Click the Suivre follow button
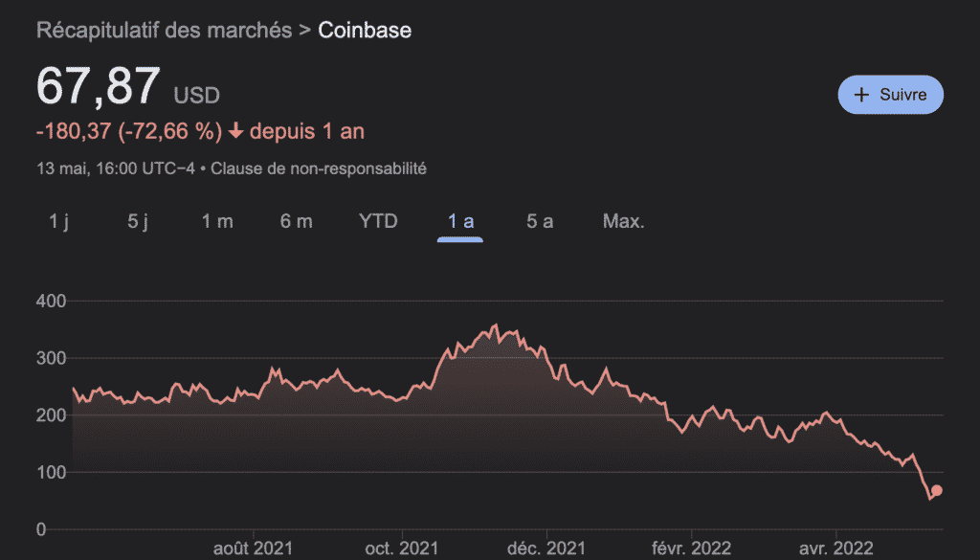This screenshot has height=560, width=980. (x=891, y=95)
